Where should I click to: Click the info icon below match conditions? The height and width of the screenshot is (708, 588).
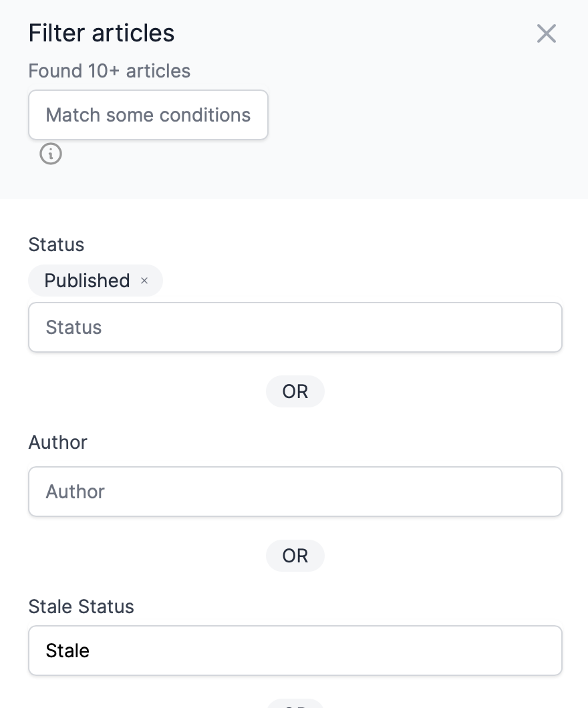click(x=51, y=154)
